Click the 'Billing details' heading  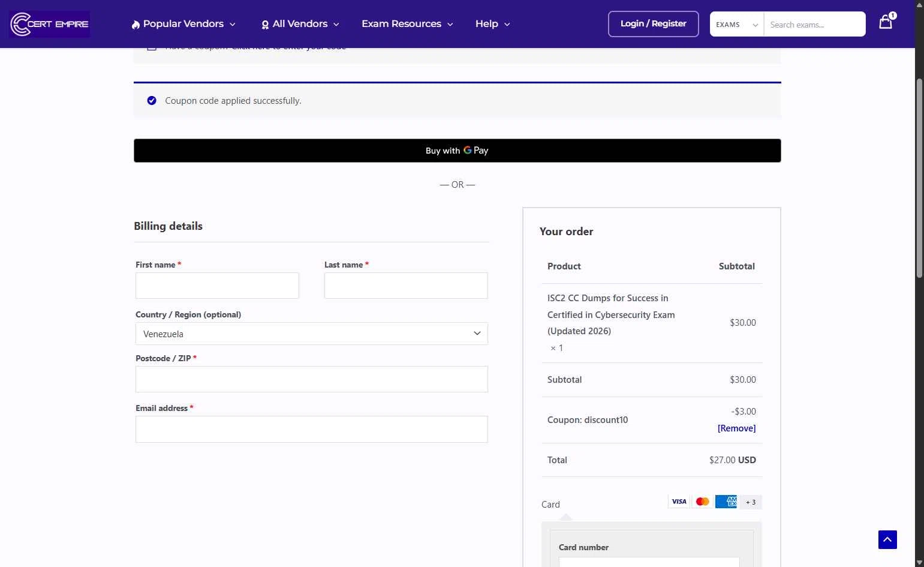168,226
